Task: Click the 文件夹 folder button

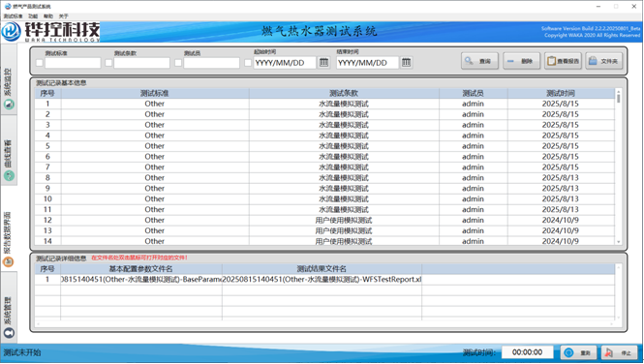Action: pyautogui.click(x=604, y=61)
